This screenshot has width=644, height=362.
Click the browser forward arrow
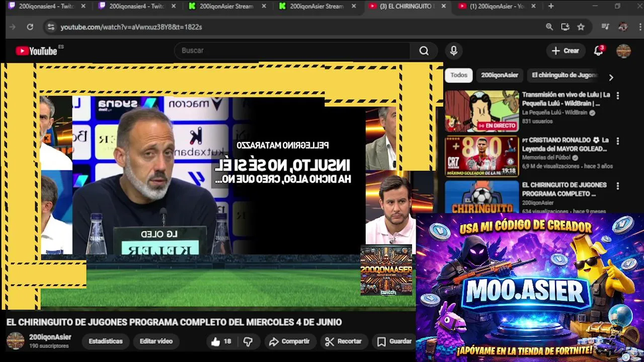click(13, 27)
